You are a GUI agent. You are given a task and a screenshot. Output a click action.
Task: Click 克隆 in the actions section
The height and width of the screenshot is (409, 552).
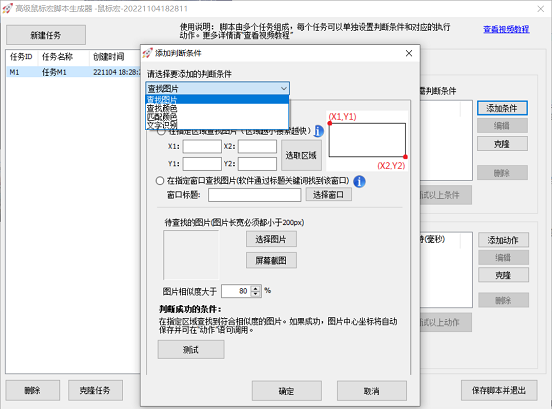(x=503, y=275)
